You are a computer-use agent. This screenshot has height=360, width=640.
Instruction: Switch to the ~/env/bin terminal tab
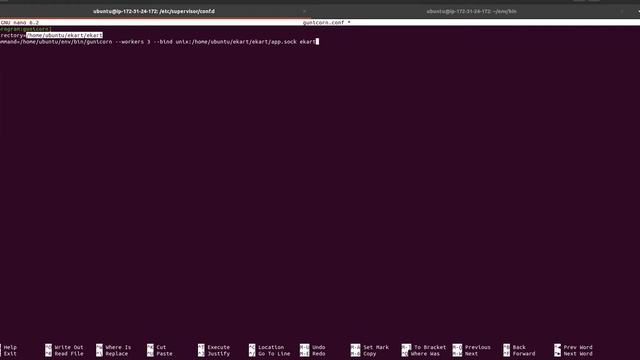point(471,11)
